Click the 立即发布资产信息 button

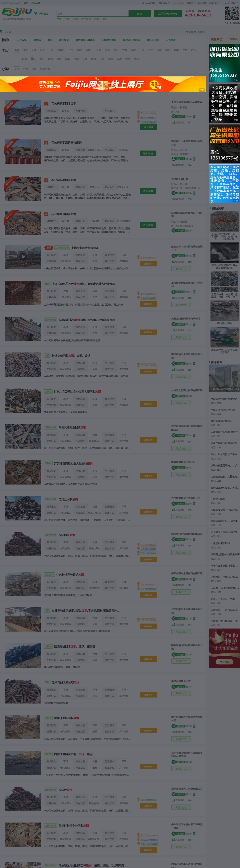tap(168, 14)
